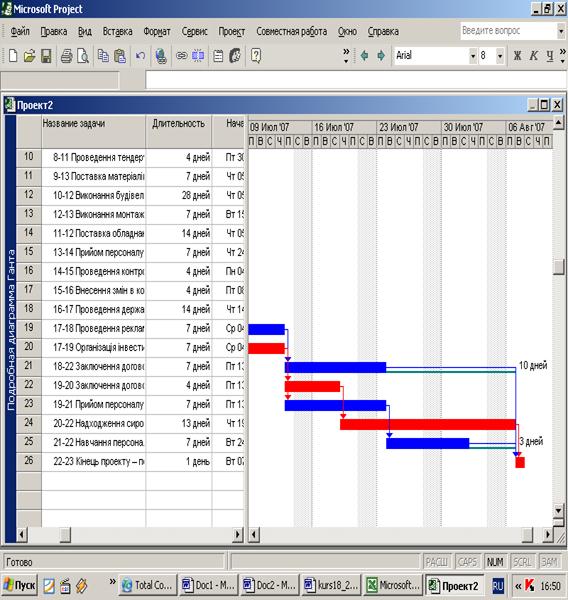568x600 pixels.
Task: Open the Сервис menu
Action: coord(194,31)
